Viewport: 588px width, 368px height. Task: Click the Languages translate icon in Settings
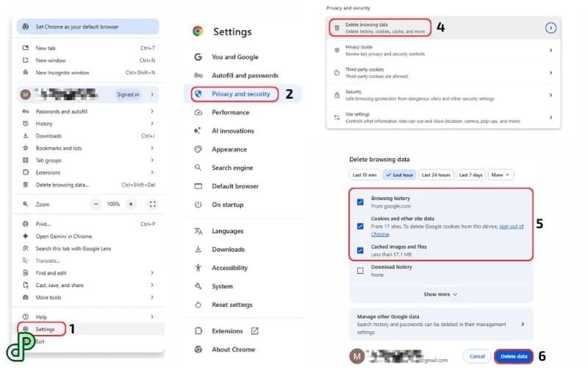coord(198,231)
